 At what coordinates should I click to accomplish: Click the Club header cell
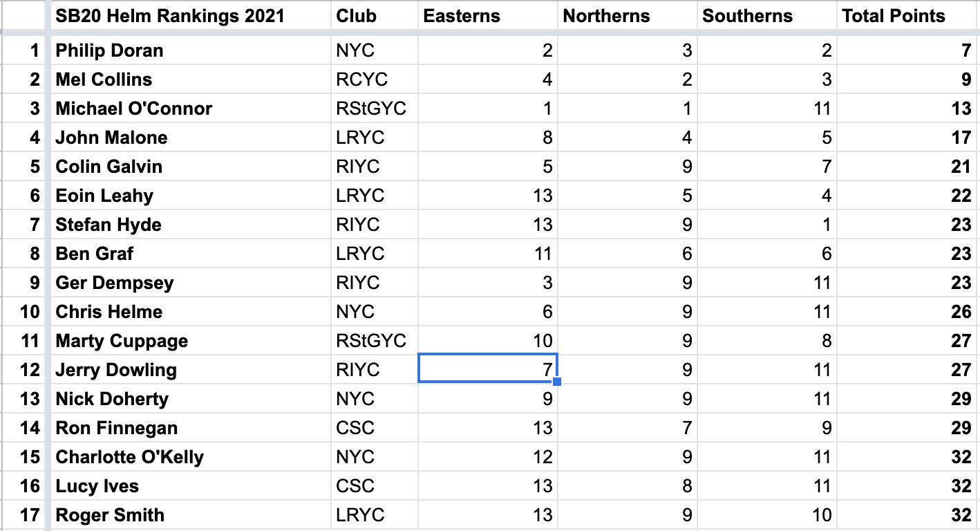point(375,15)
